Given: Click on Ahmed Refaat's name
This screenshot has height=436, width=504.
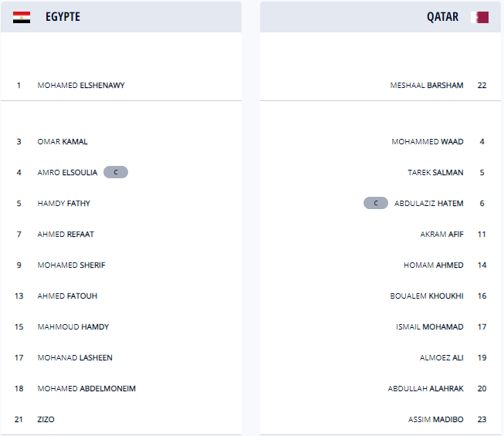Looking at the screenshot, I should click(x=66, y=234).
